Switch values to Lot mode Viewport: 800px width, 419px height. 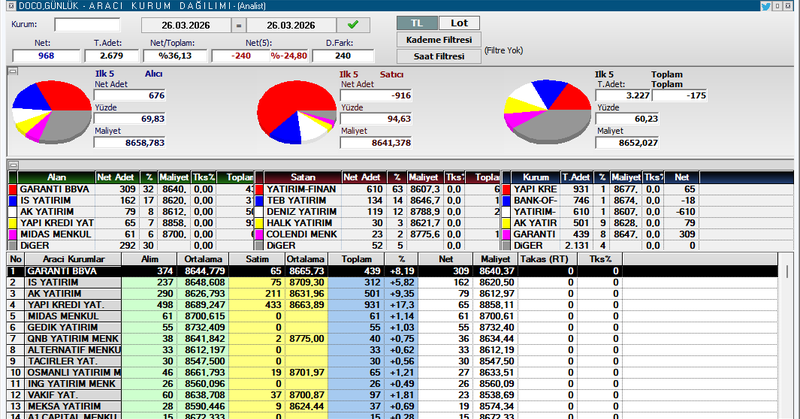point(459,23)
